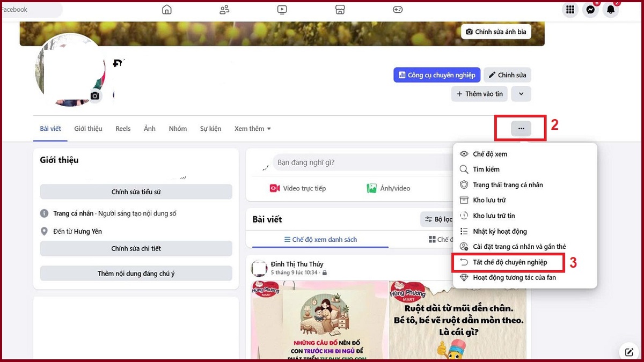The width and height of the screenshot is (644, 362).
Task: Click Chỉnh sửa tiểu sử button
Action: [x=136, y=192]
